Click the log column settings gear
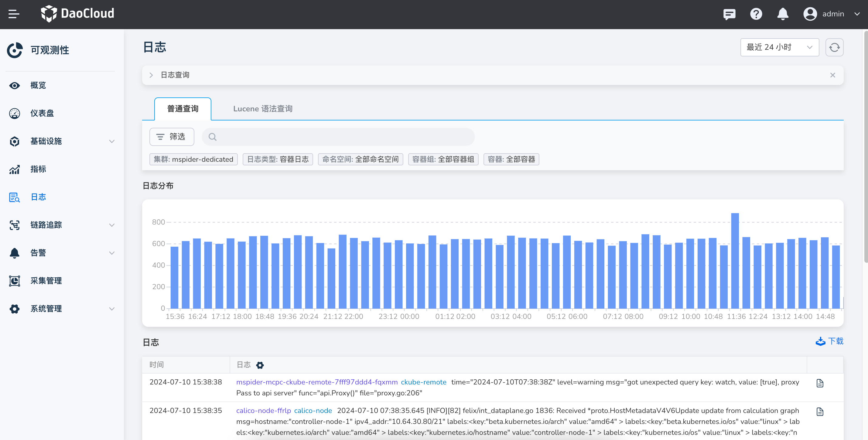 coord(260,365)
